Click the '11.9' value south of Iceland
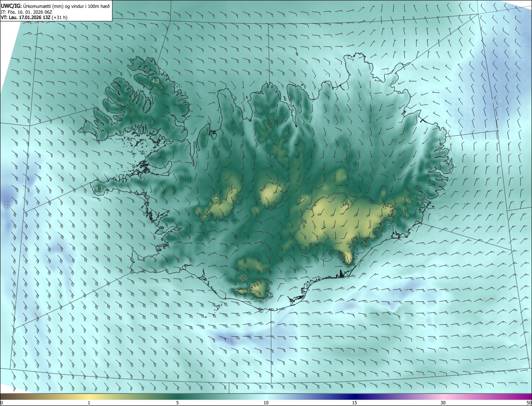This screenshot has height=406, width=532. (231, 342)
